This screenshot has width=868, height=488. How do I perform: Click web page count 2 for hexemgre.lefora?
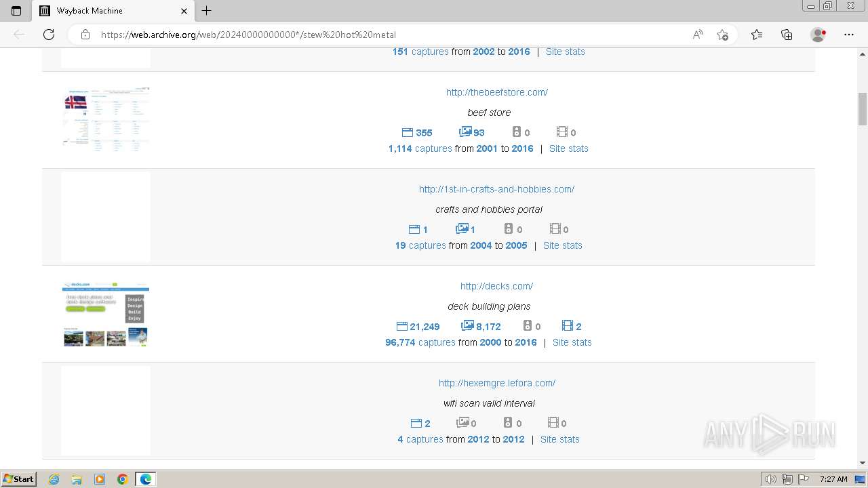click(x=420, y=424)
